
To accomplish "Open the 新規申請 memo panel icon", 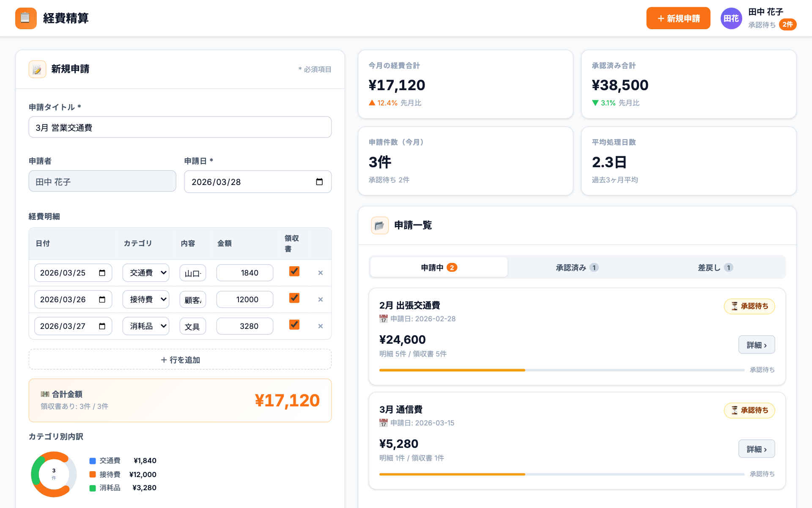I will point(37,69).
